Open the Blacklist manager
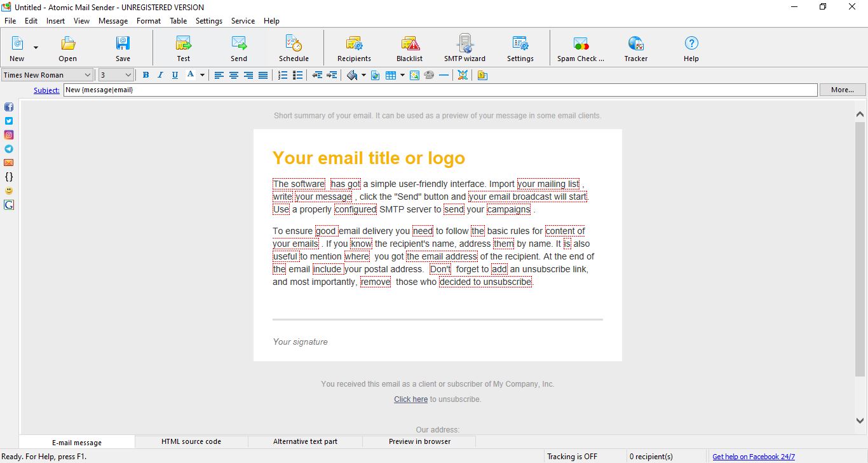The height and width of the screenshot is (463, 868). click(x=410, y=48)
